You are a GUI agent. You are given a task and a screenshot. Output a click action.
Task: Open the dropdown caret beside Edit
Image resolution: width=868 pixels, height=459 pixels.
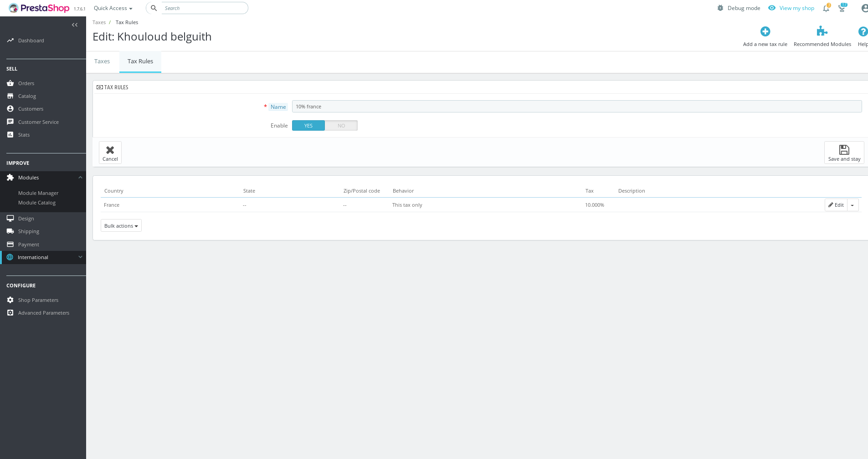click(853, 205)
